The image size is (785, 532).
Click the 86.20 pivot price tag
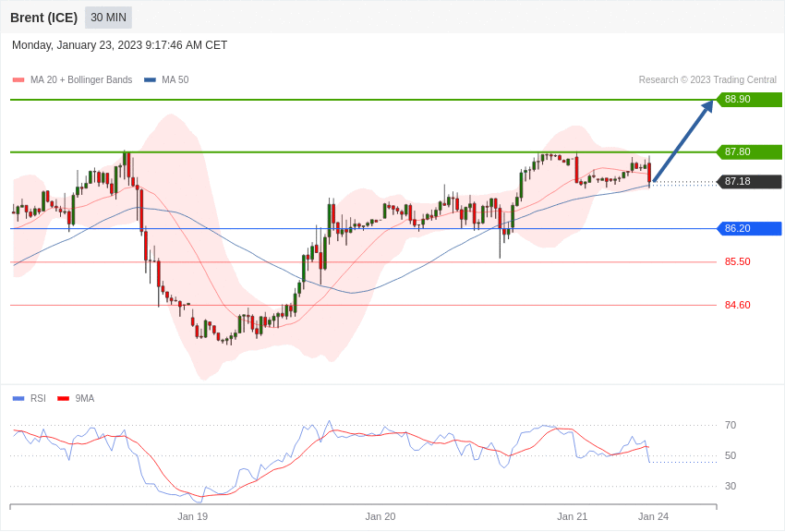coord(750,228)
